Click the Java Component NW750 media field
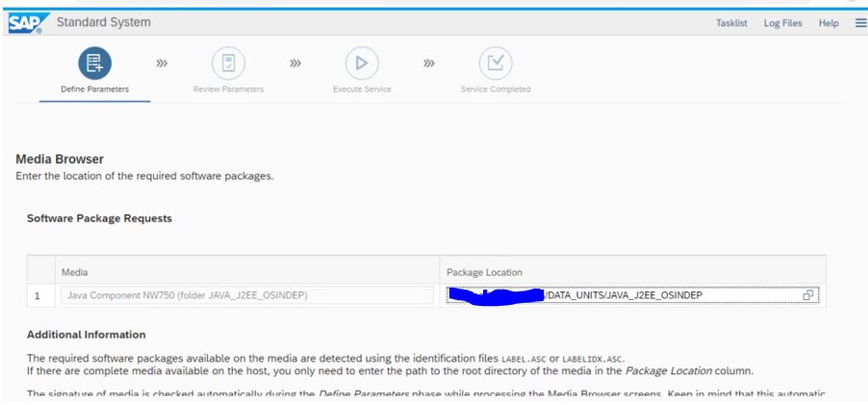 pyautogui.click(x=247, y=295)
